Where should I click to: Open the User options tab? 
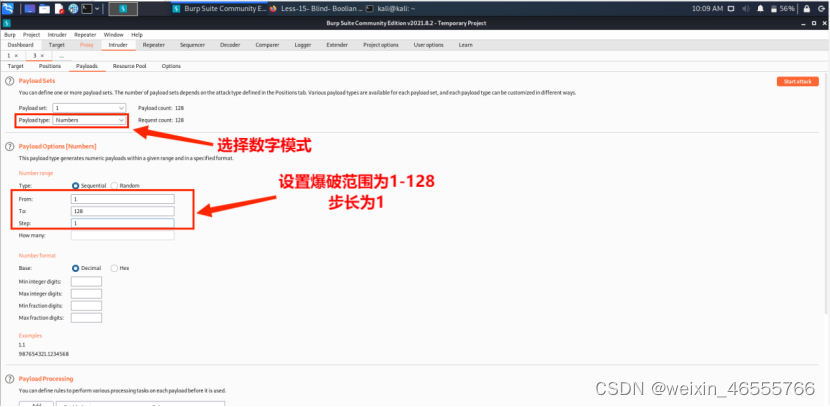point(428,45)
